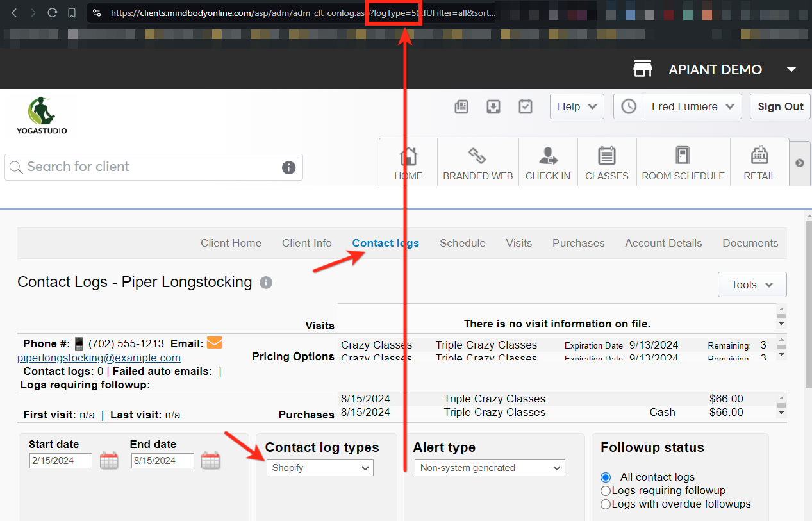Expand the Contact log types Shopify dropdown

(320, 468)
